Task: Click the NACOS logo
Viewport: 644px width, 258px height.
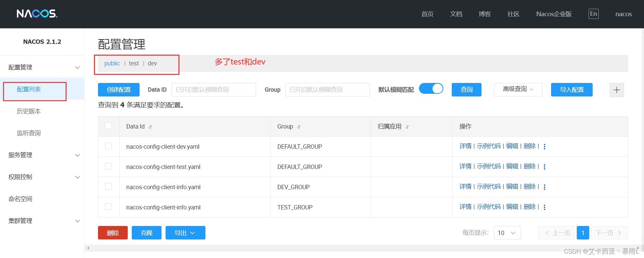Action: (x=37, y=13)
